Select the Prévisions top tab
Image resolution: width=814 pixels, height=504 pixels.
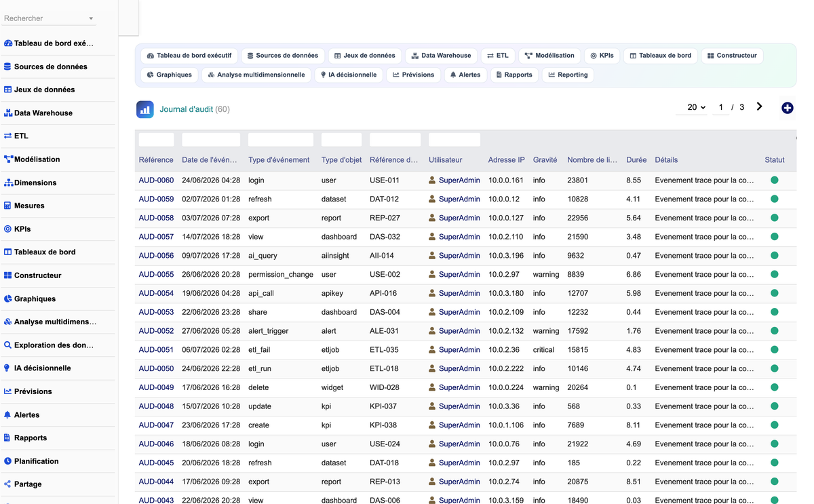click(x=413, y=75)
